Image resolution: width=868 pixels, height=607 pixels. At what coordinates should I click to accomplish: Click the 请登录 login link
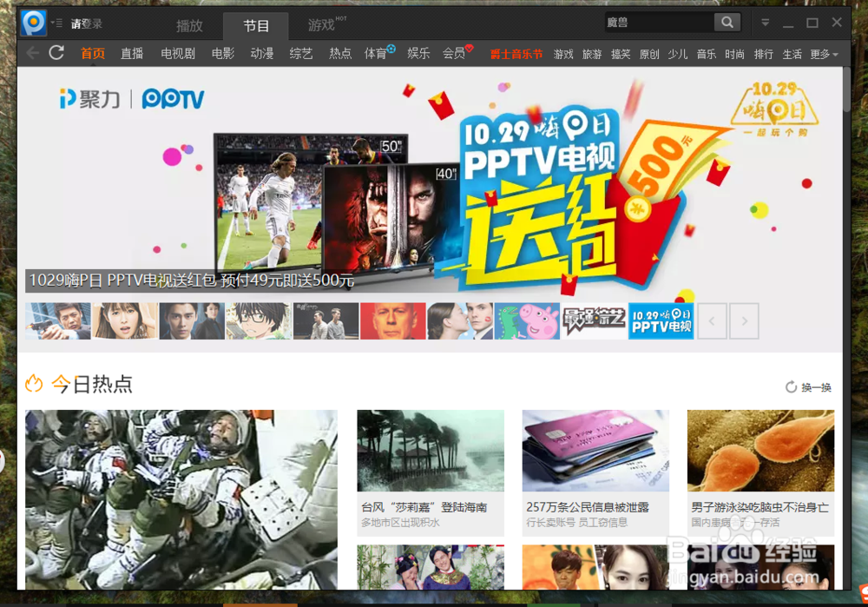86,23
